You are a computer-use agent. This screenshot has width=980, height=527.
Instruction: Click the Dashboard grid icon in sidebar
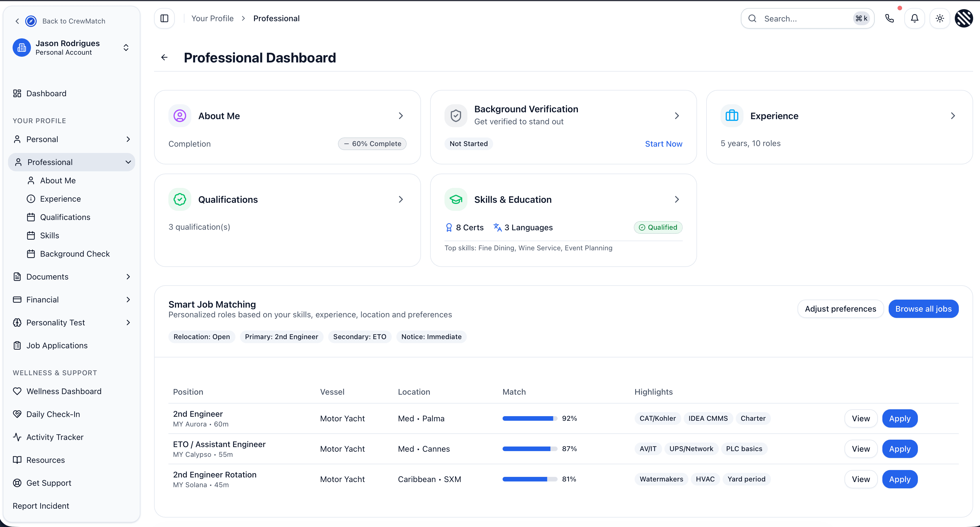pyautogui.click(x=17, y=94)
